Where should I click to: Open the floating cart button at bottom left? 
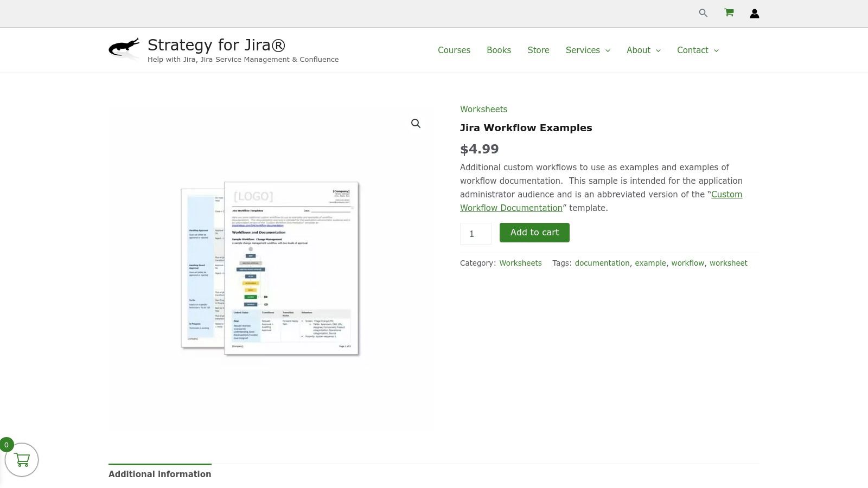point(22,460)
